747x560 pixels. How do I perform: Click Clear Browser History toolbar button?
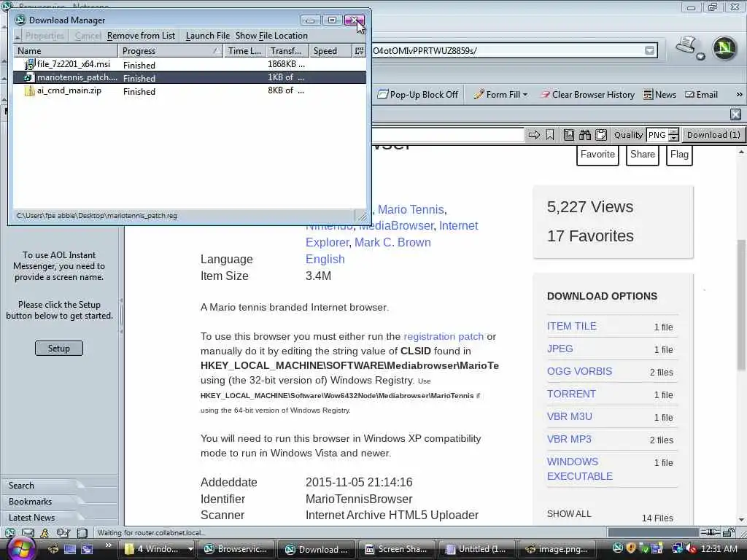click(x=587, y=95)
